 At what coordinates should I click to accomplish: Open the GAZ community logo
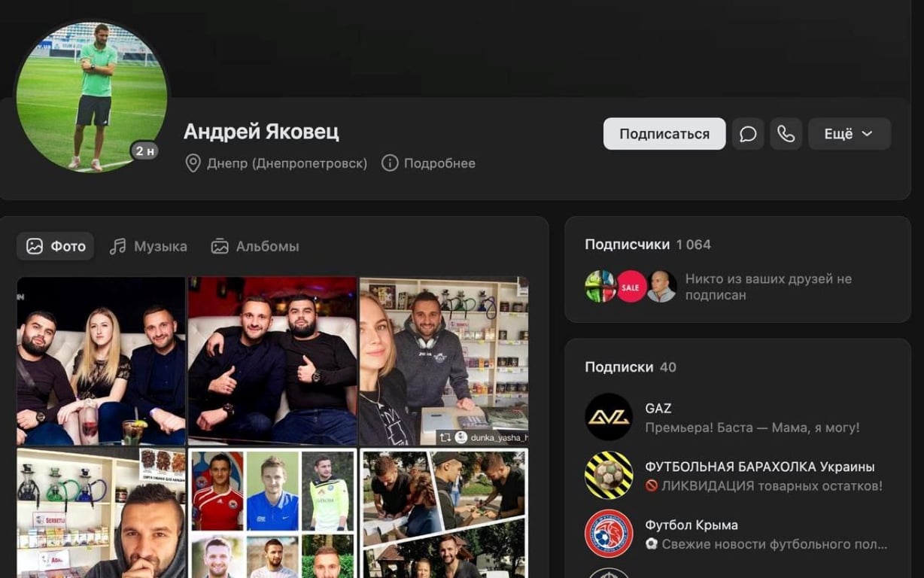pyautogui.click(x=609, y=416)
